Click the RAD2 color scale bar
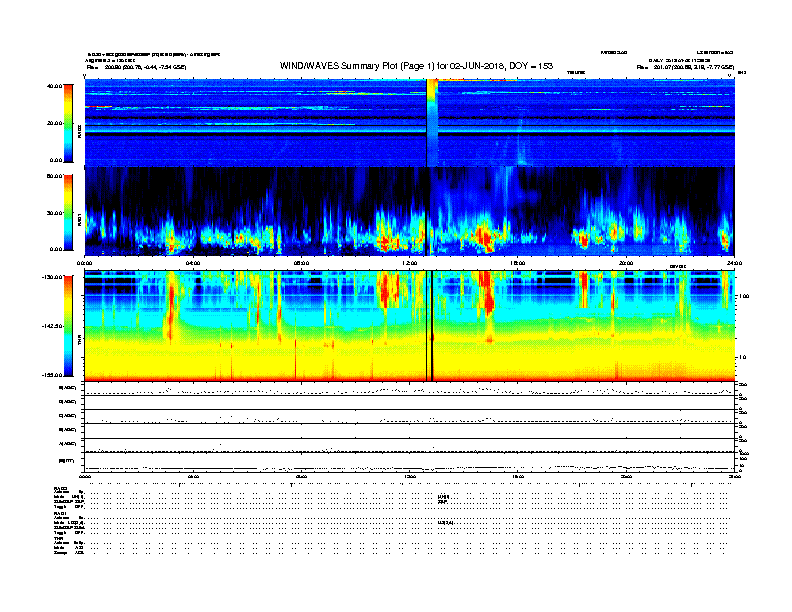 coord(68,123)
